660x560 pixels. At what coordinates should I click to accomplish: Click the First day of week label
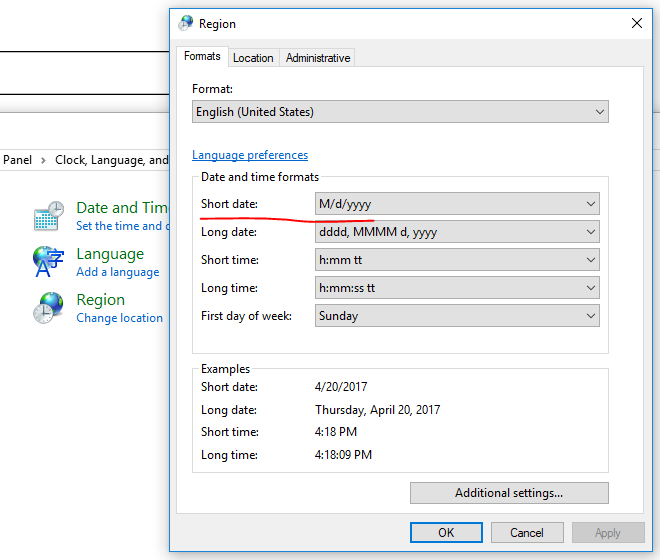pos(246,316)
